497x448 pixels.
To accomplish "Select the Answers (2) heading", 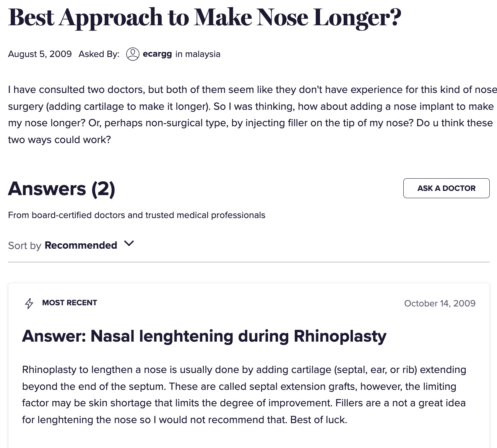I will (62, 188).
